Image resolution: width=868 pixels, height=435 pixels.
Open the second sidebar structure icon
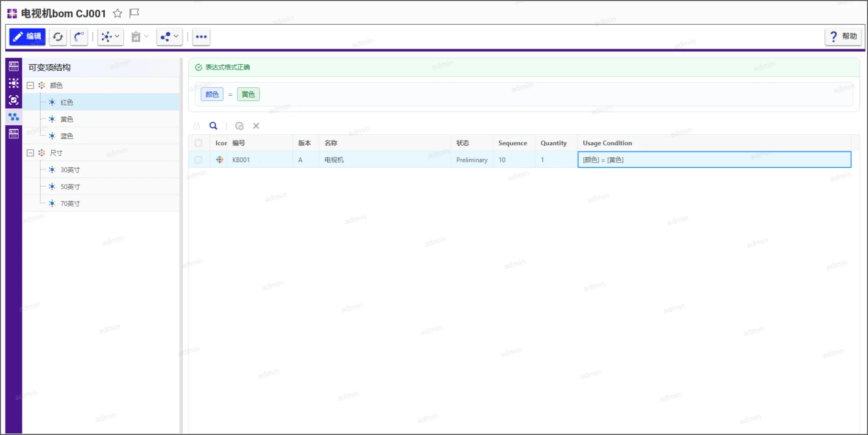coord(14,83)
